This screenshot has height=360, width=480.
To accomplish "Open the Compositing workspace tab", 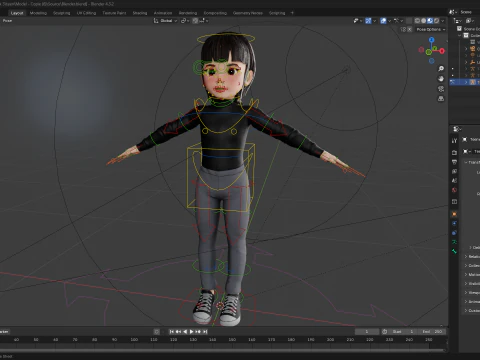I will tap(215, 13).
